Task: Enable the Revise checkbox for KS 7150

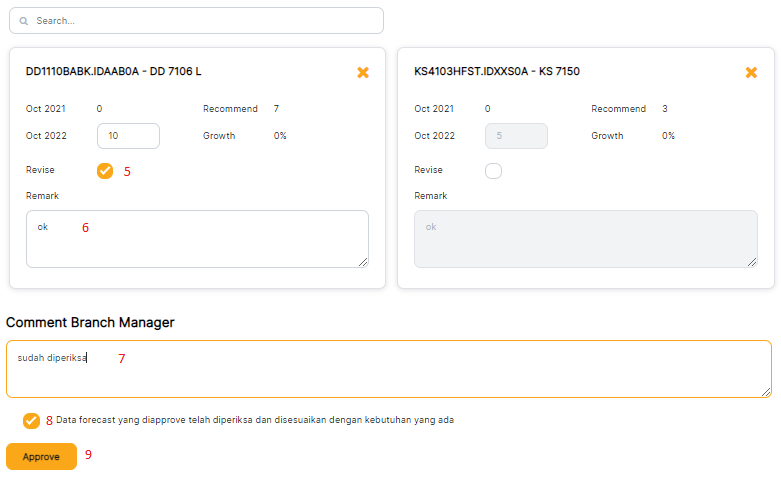Action: click(493, 171)
